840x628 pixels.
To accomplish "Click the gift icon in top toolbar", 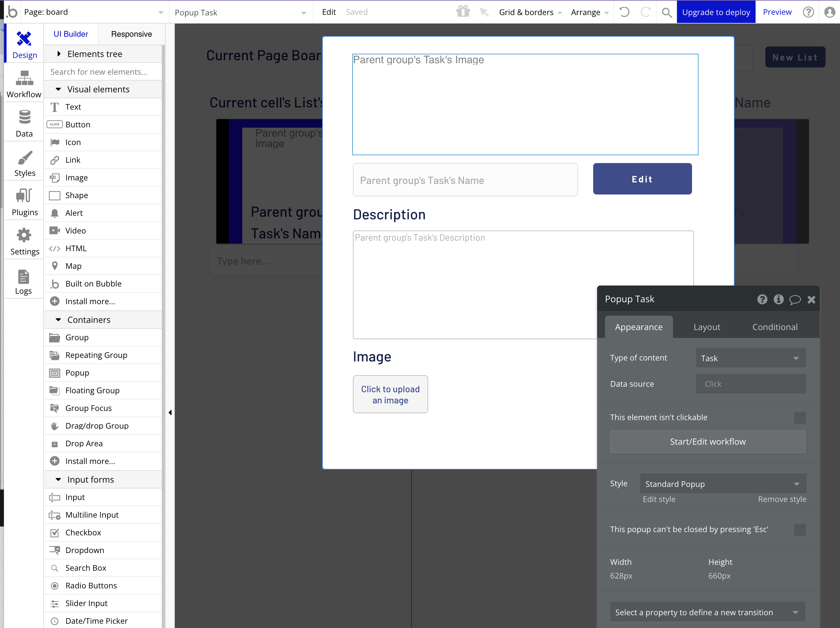I will pyautogui.click(x=463, y=11).
